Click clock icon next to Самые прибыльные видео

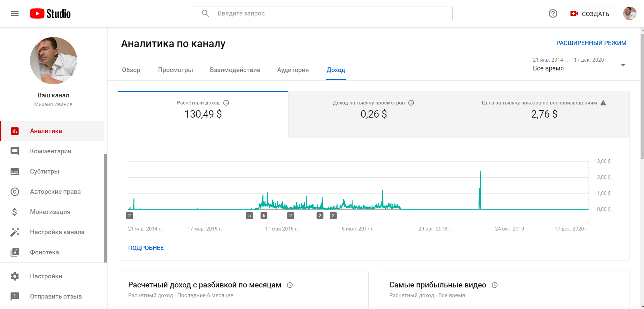(495, 285)
